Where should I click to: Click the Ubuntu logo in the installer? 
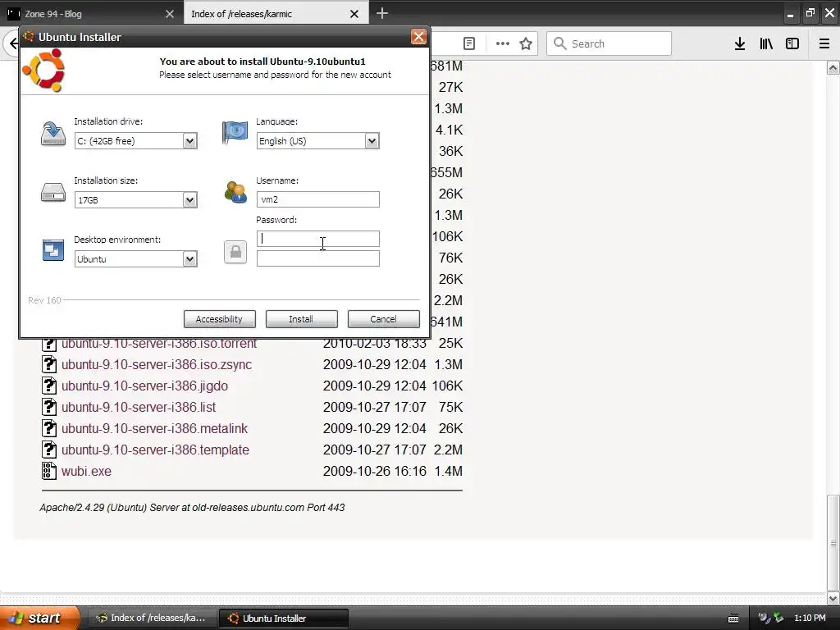tap(43, 71)
